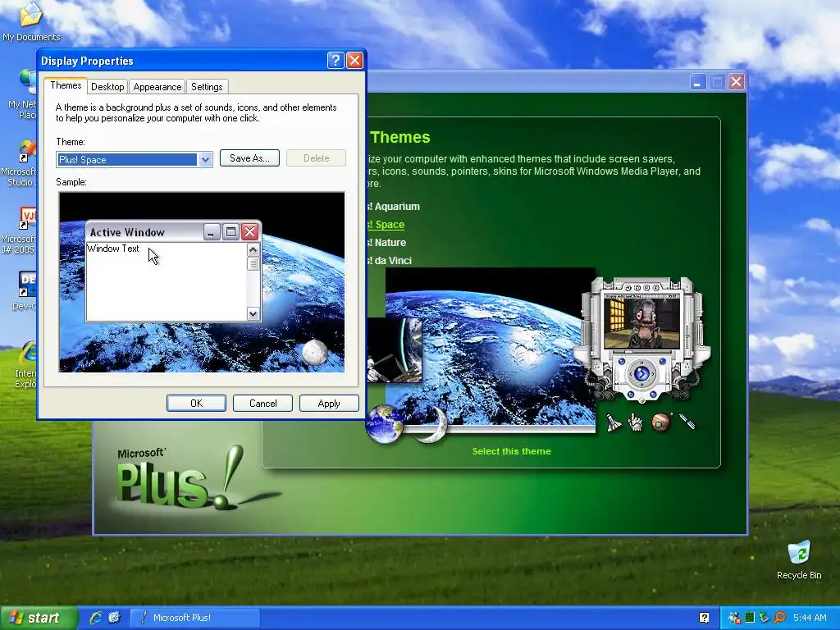Image resolution: width=840 pixels, height=630 pixels.
Task: Click the Plus! Nature theme link
Action: coord(386,243)
